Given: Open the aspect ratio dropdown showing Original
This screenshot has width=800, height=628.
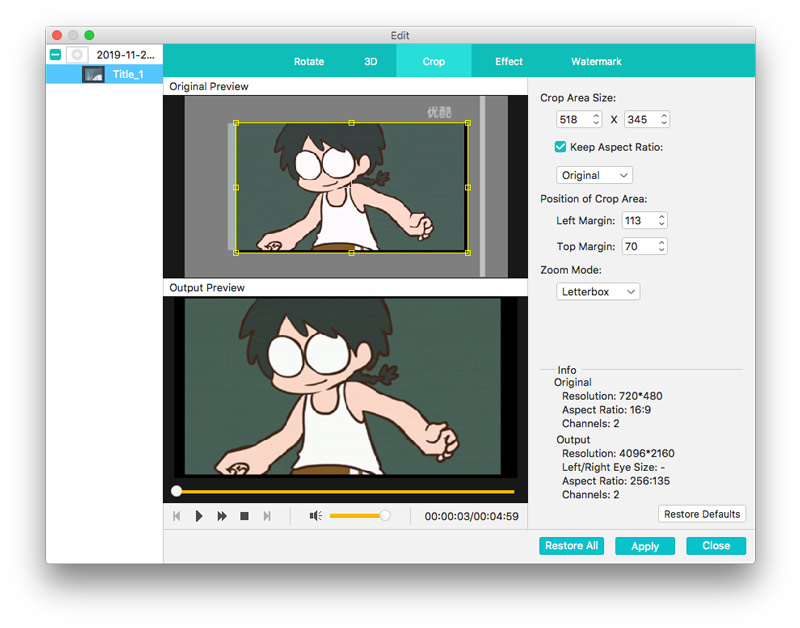Looking at the screenshot, I should [594, 174].
